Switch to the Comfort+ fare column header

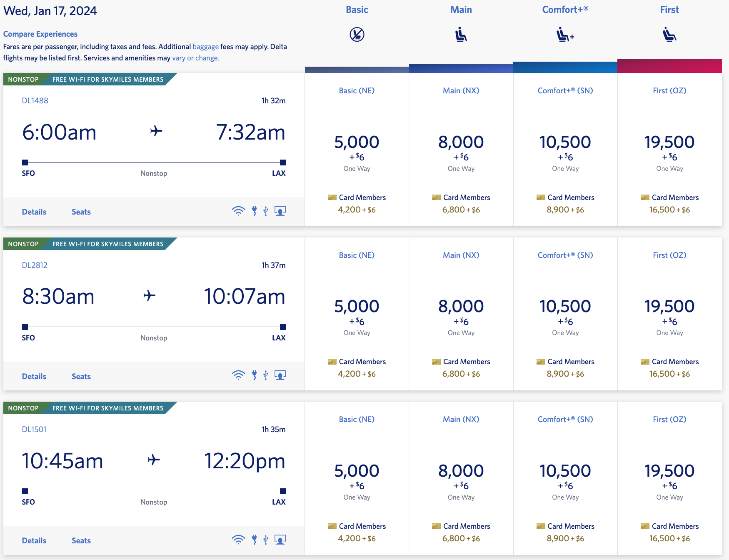564,9
